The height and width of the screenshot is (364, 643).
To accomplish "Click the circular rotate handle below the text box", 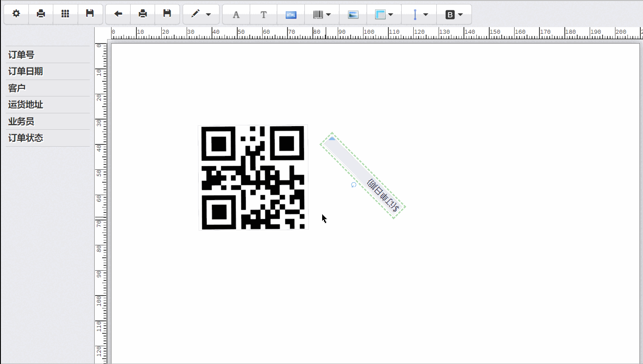I will (x=353, y=185).
